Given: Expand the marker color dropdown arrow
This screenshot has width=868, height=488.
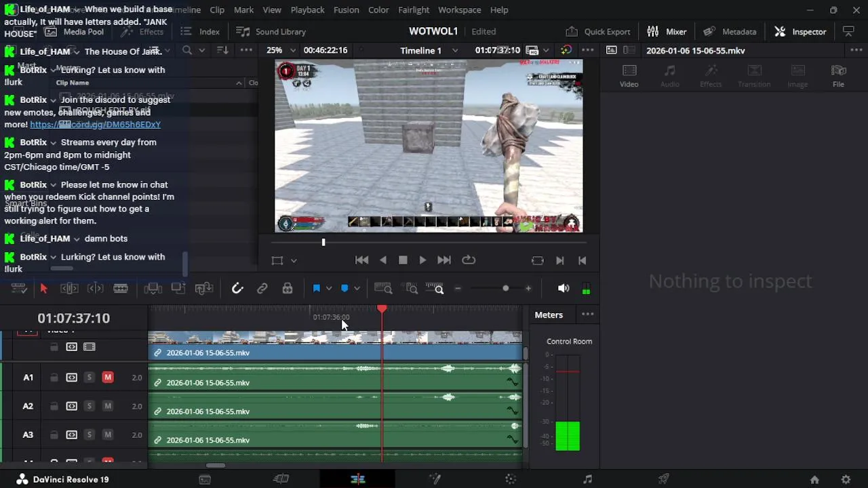Looking at the screenshot, I should (x=357, y=289).
